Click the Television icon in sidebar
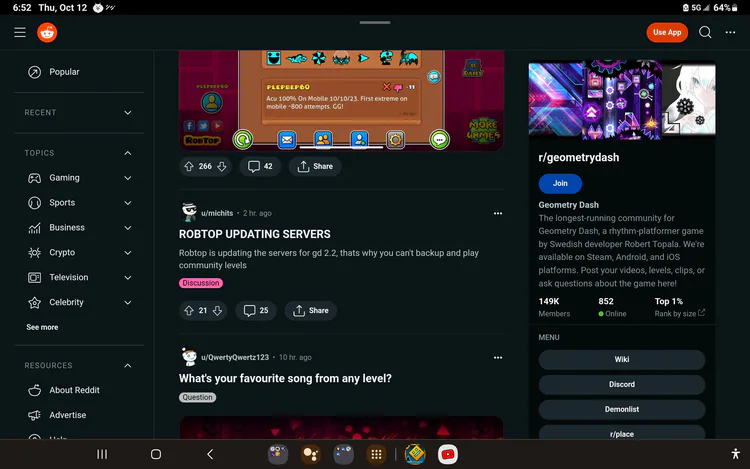 [34, 277]
